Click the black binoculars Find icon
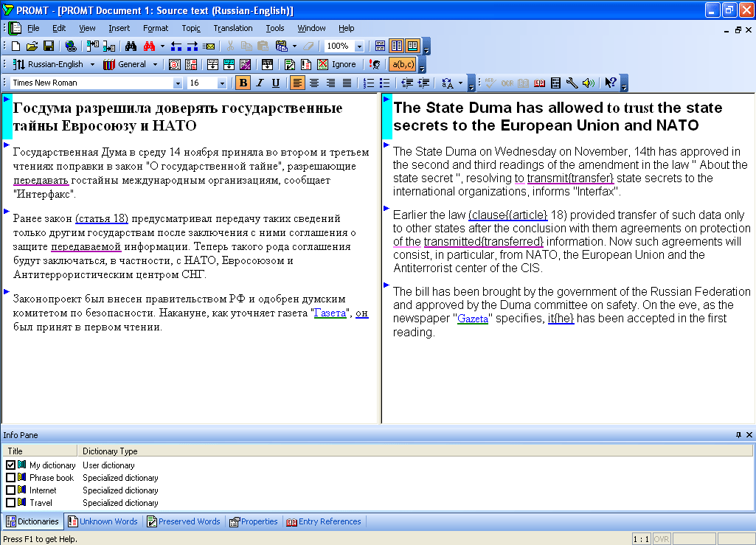This screenshot has height=545, width=756. pos(131,46)
